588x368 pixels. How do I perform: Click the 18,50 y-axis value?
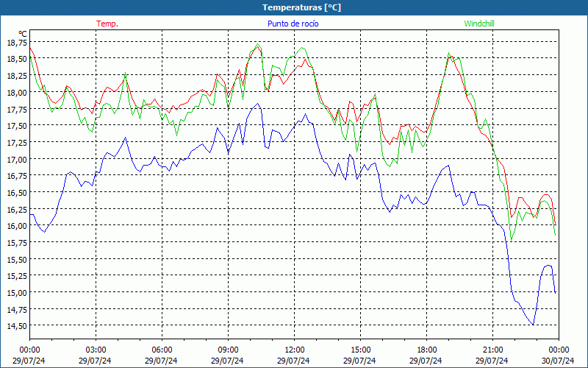pyautogui.click(x=17, y=59)
